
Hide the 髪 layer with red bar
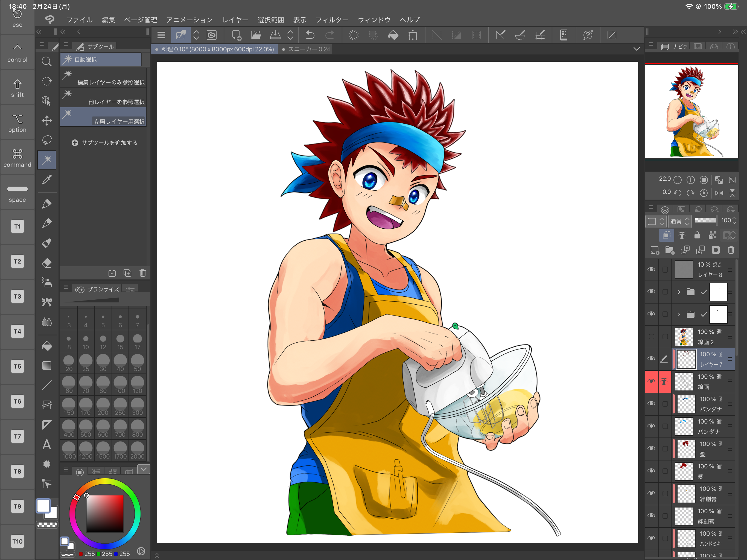click(651, 448)
